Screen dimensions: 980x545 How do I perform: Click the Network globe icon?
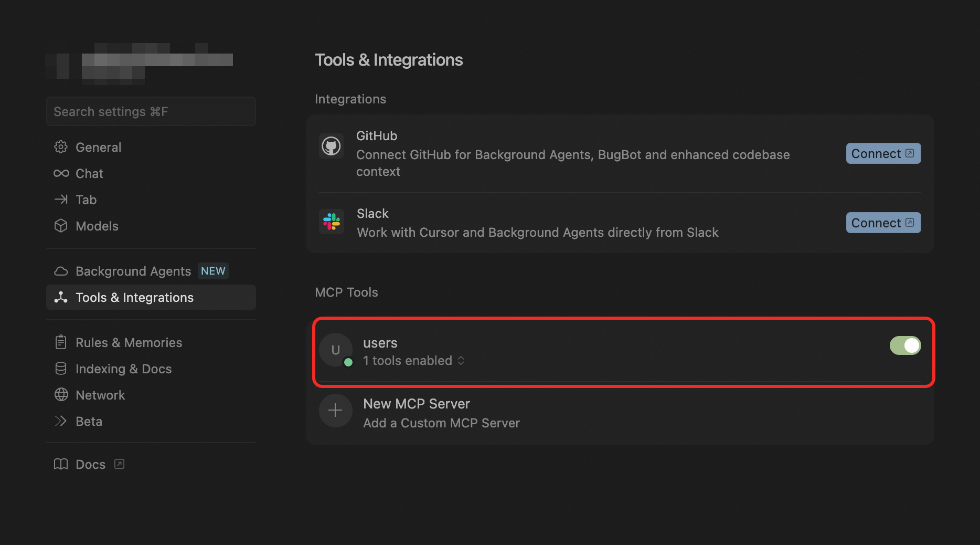point(61,395)
